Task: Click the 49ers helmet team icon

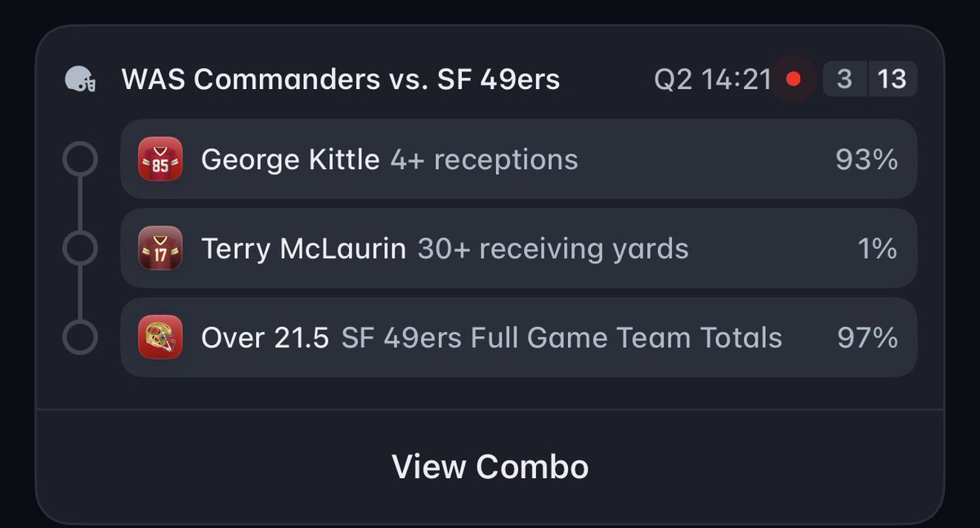Action: coord(161,338)
